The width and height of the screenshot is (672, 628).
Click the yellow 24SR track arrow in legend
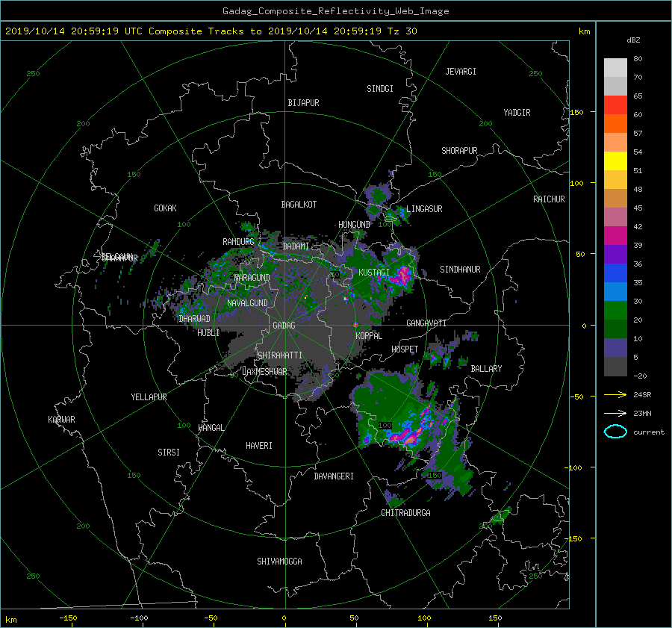615,394
